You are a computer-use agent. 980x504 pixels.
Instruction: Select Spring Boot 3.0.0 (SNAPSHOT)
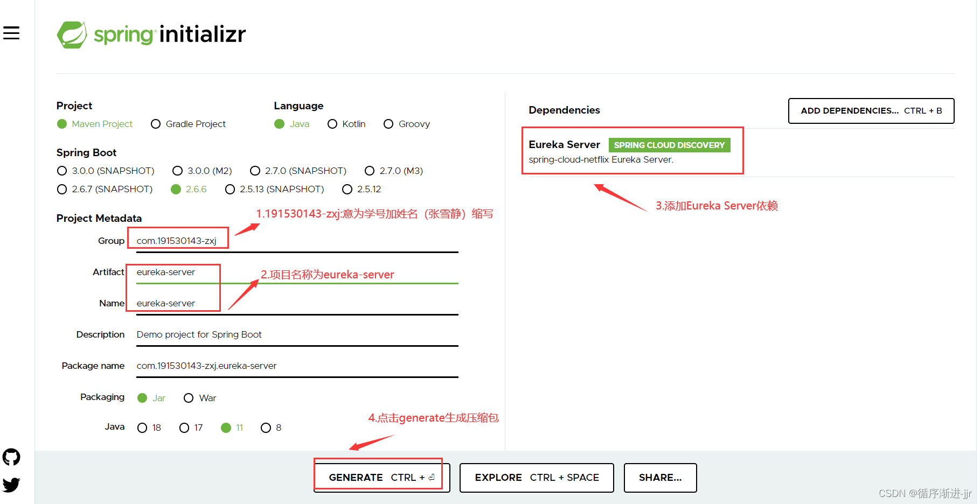point(62,171)
